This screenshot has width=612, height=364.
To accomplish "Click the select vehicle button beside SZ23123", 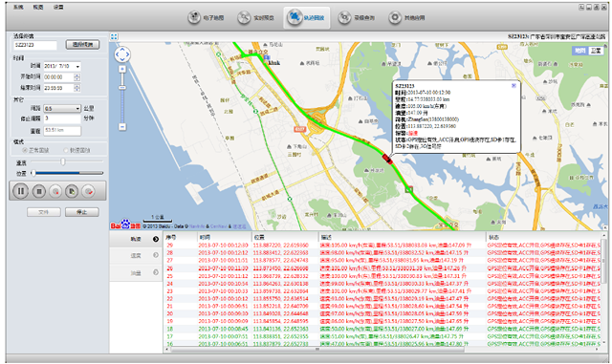I will coord(82,45).
